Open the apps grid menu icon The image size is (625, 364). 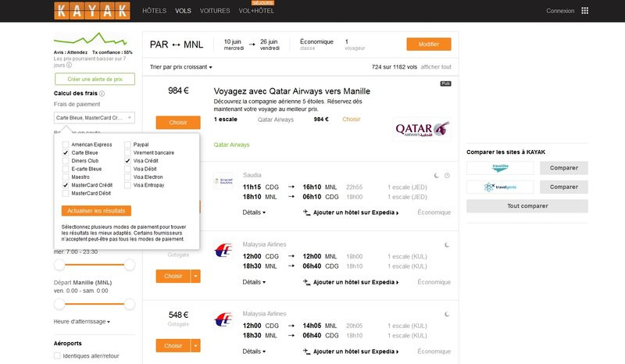[x=584, y=11]
